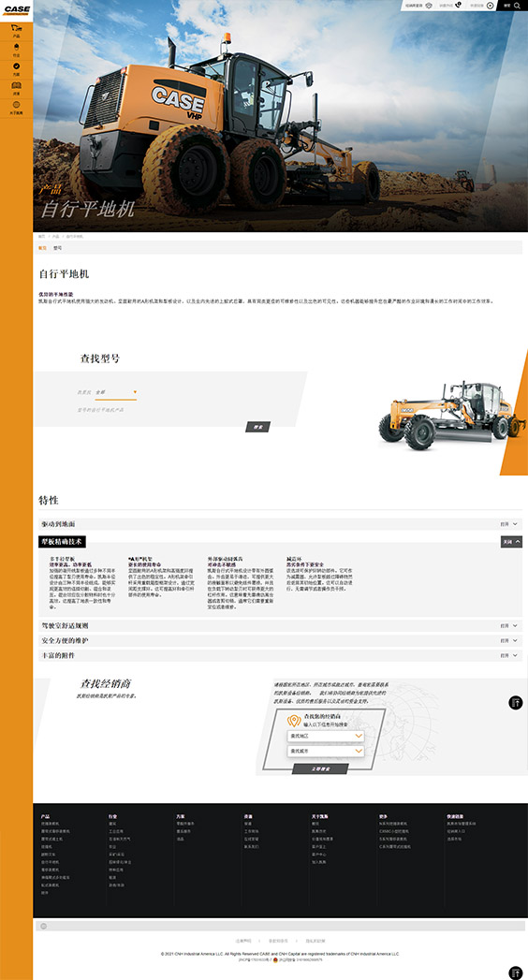Open the 请选城市 city dropdown
The height and width of the screenshot is (980, 528).
click(x=326, y=751)
